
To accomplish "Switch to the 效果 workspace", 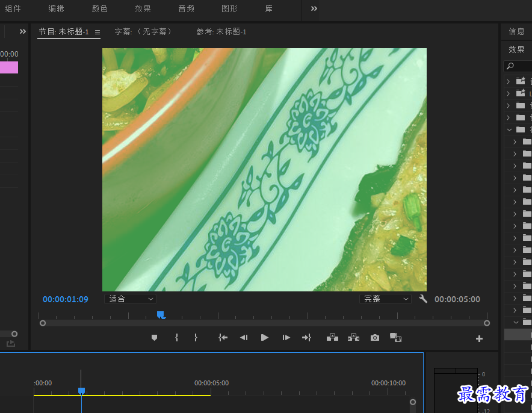I will [143, 8].
